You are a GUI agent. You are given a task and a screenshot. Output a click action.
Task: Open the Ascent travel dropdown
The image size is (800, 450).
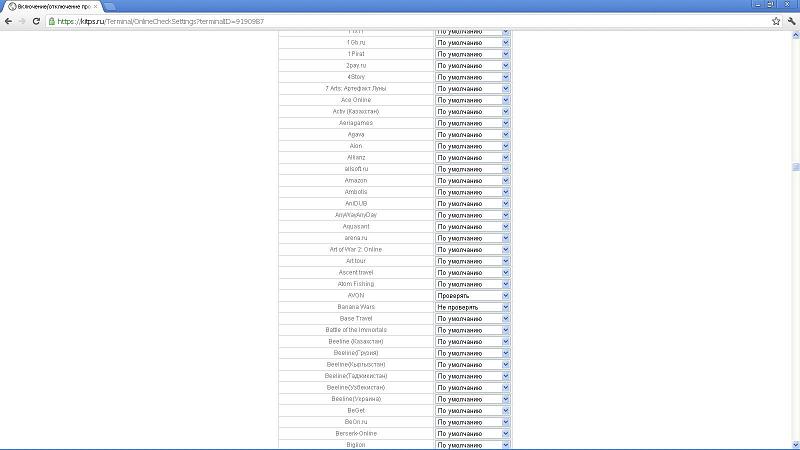[472, 272]
